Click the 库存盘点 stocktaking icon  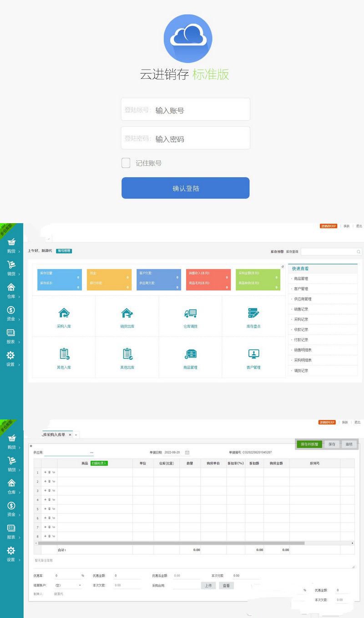point(253,317)
